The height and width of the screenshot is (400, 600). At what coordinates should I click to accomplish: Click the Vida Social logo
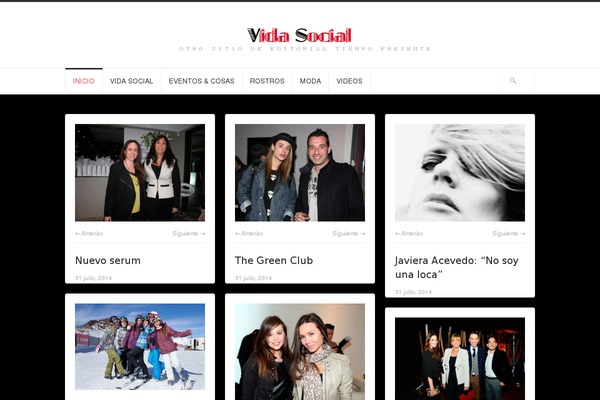pyautogui.click(x=299, y=36)
